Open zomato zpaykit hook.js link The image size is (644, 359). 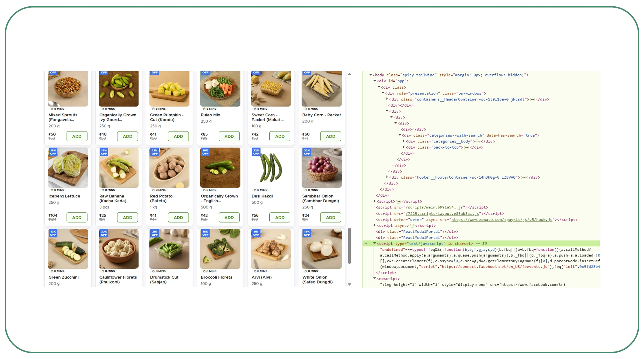502,220
